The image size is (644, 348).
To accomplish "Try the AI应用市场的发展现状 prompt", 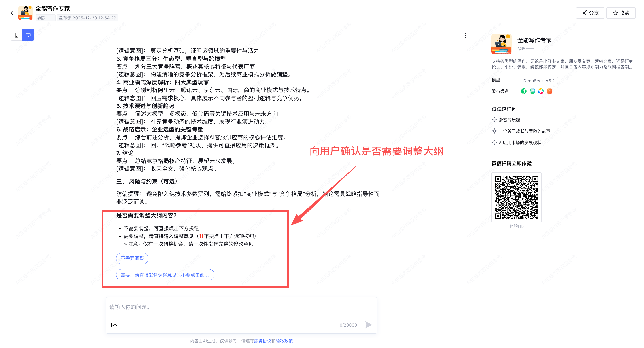I will coord(517,143).
